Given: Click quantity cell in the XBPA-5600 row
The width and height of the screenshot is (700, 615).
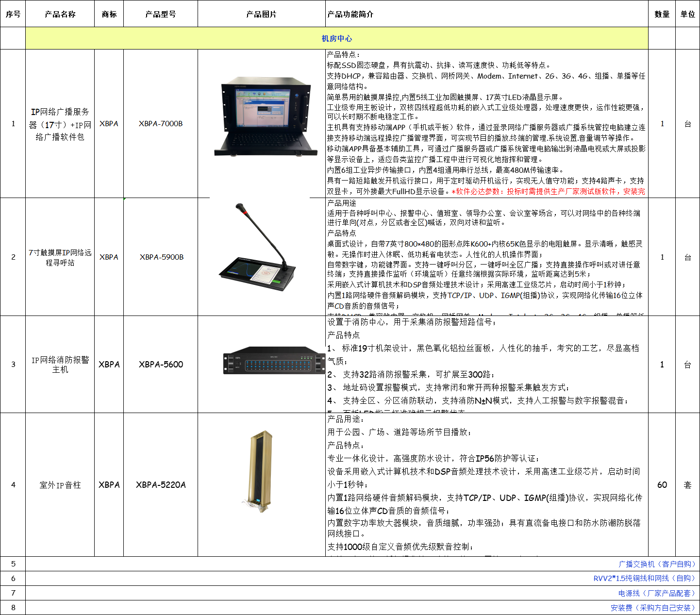Looking at the screenshot, I should pyautogui.click(x=662, y=365).
